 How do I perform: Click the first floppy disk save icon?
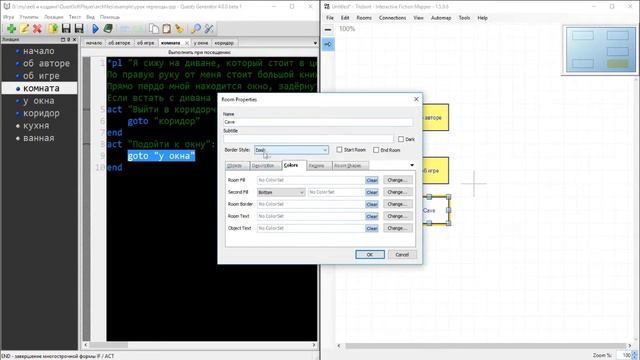point(66,29)
